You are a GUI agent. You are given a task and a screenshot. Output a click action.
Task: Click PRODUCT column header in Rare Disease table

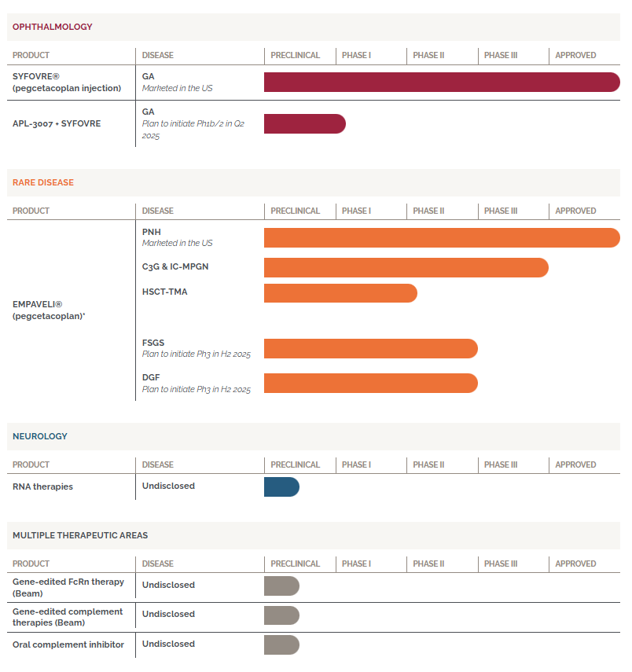pos(31,211)
